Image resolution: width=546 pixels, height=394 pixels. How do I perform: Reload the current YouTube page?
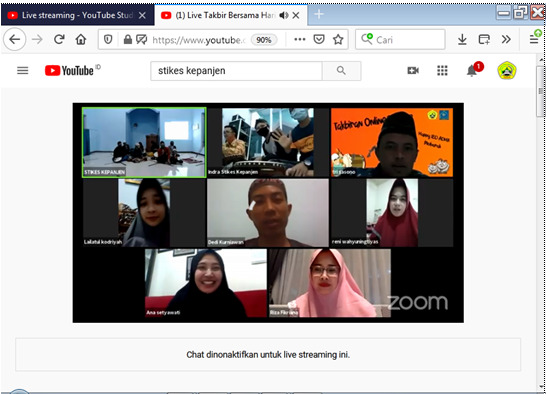59,39
